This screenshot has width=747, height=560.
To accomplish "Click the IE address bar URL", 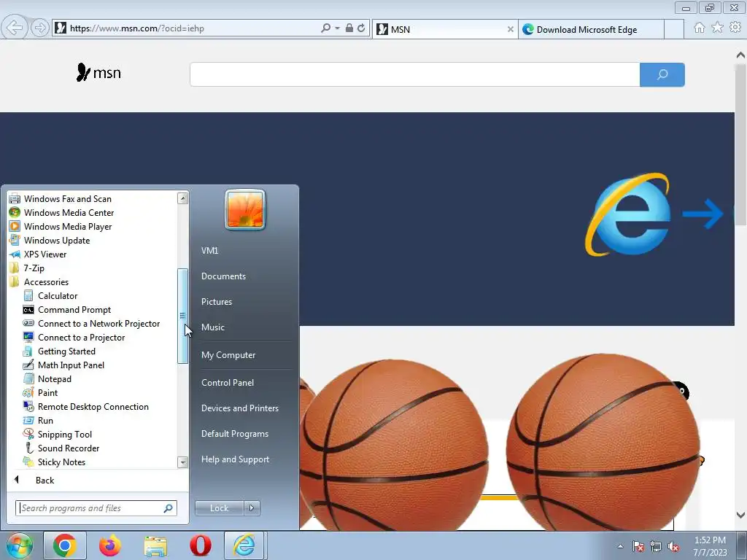I will (136, 28).
